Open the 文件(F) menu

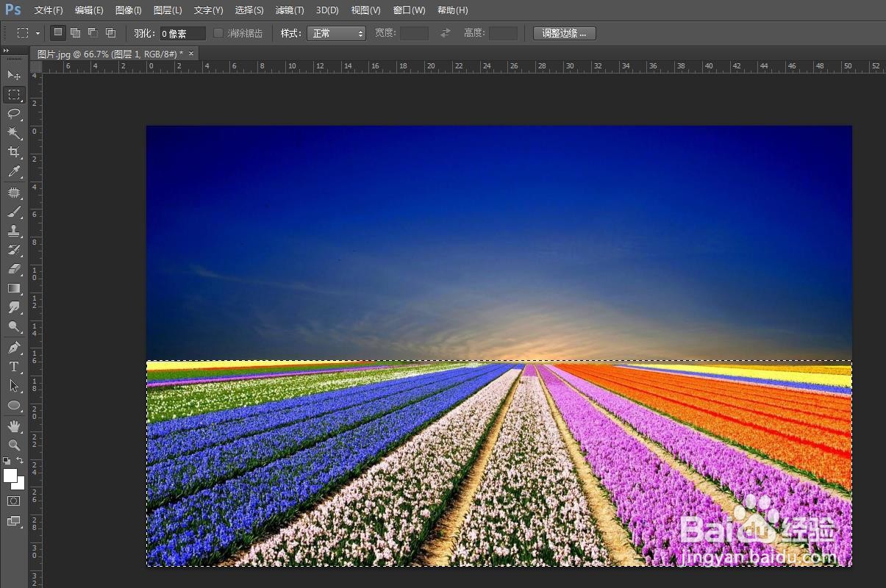49,10
